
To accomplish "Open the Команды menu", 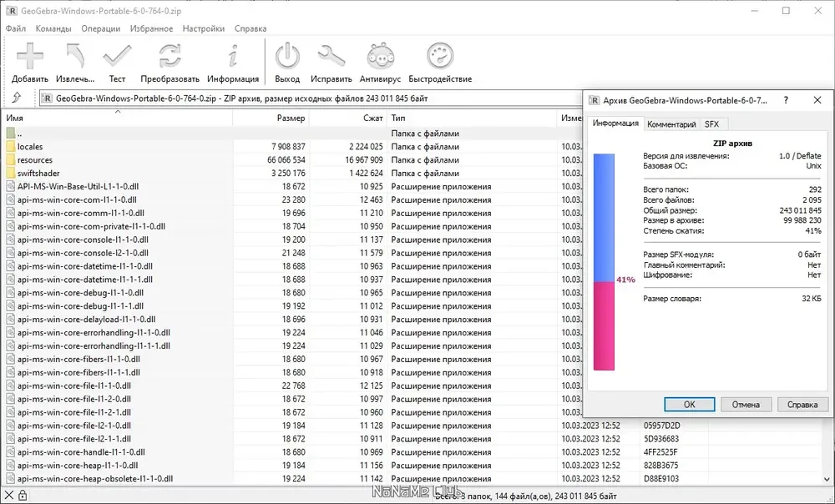I will point(53,28).
